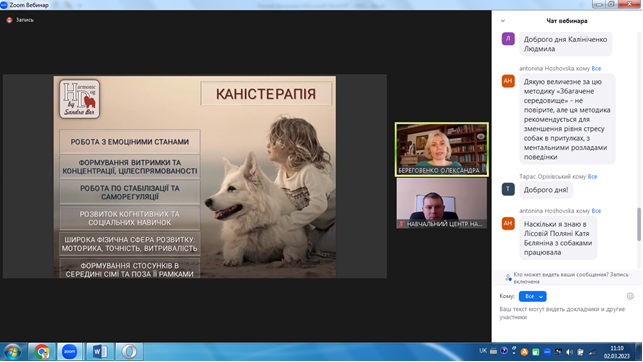Viewport: 643px width, 362px height.
Task: Open Microsoft Word from the taskbar
Action: (100, 352)
